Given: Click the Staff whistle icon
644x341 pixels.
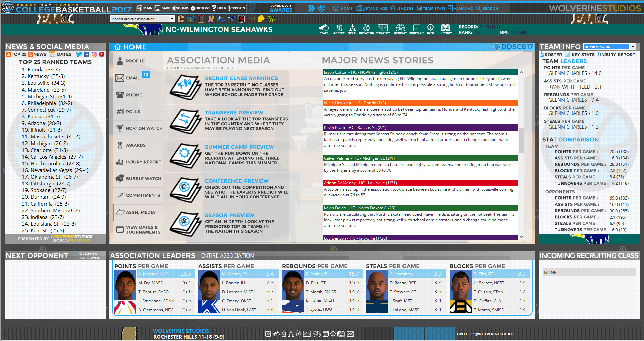Looking at the screenshot, I should click(324, 29).
